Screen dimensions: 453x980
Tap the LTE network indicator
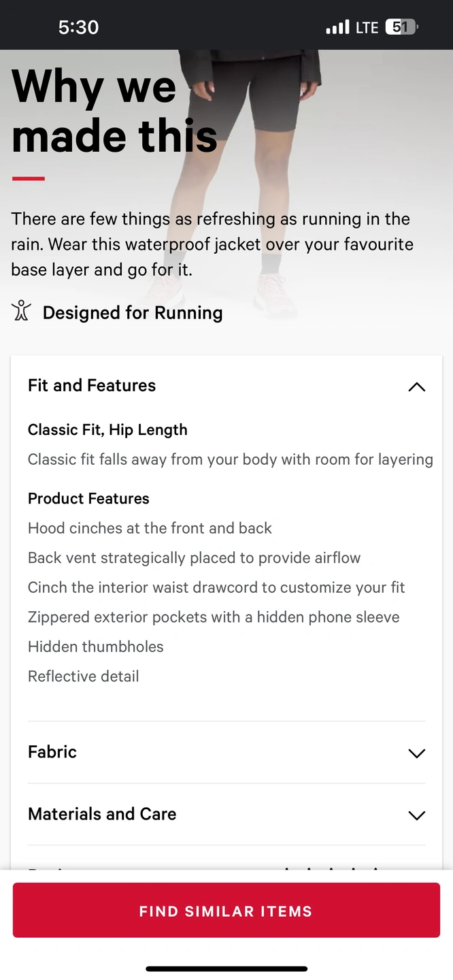click(367, 27)
